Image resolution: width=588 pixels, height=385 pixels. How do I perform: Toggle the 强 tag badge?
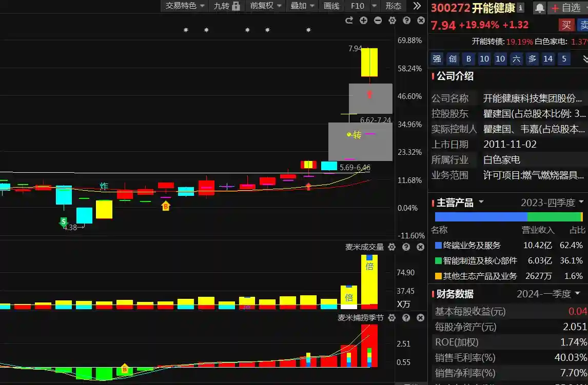(x=437, y=59)
